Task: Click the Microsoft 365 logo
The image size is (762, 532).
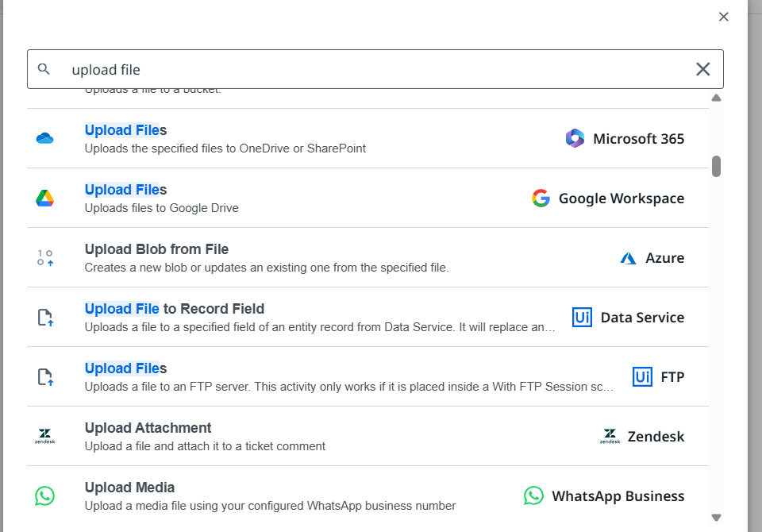Action: (x=575, y=138)
